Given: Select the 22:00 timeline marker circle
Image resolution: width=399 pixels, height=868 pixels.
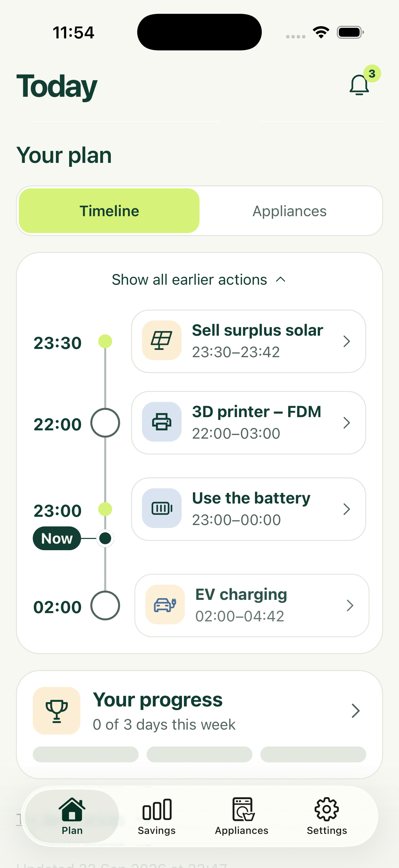Looking at the screenshot, I should [x=105, y=422].
